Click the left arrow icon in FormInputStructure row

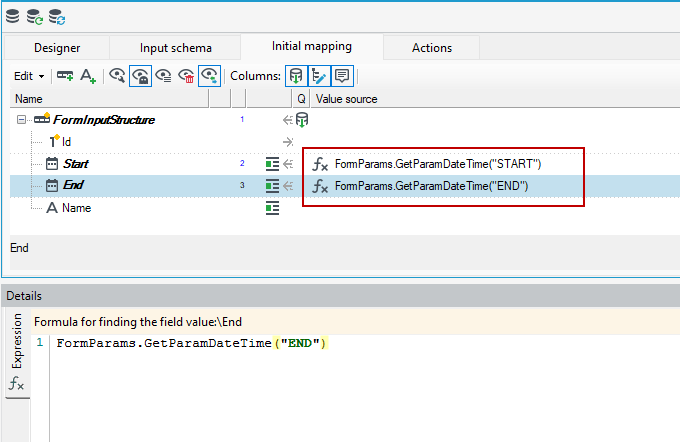pos(288,120)
